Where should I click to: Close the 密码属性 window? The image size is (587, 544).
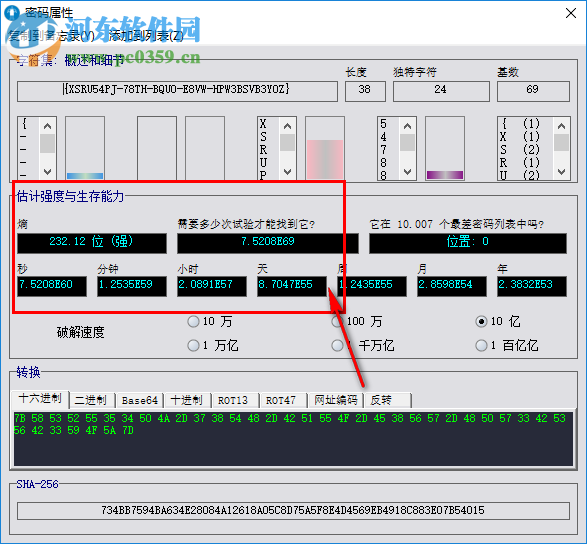coord(571,13)
